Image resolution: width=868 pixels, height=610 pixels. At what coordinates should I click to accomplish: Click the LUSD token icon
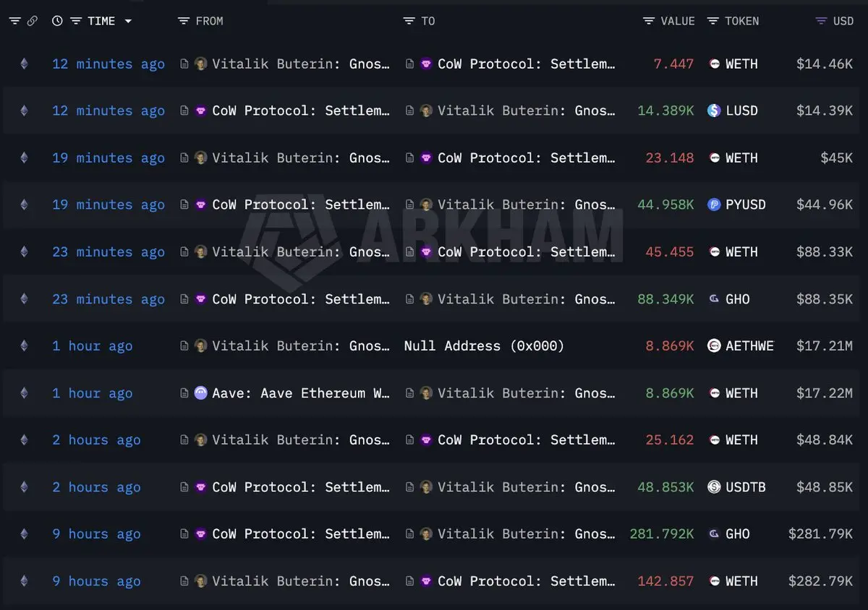point(714,111)
